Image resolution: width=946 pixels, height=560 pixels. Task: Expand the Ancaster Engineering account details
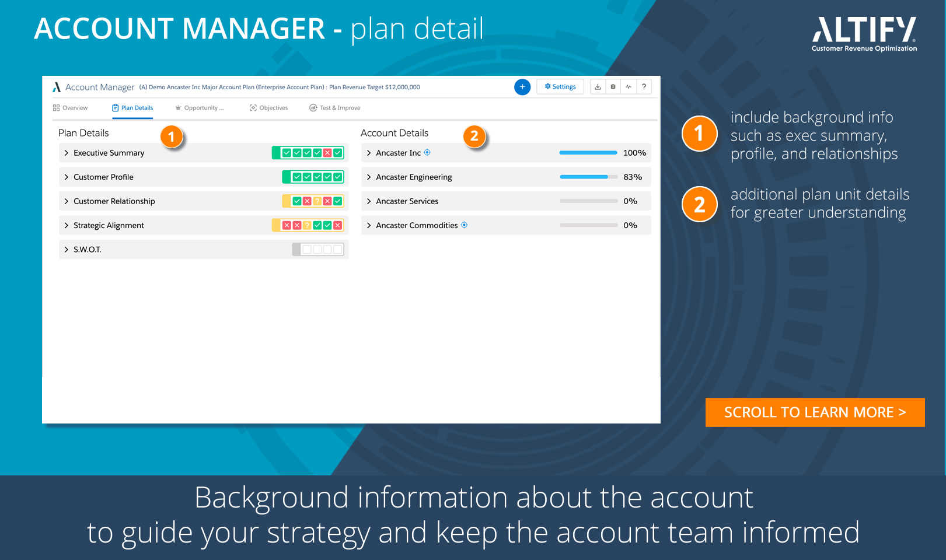click(x=368, y=177)
